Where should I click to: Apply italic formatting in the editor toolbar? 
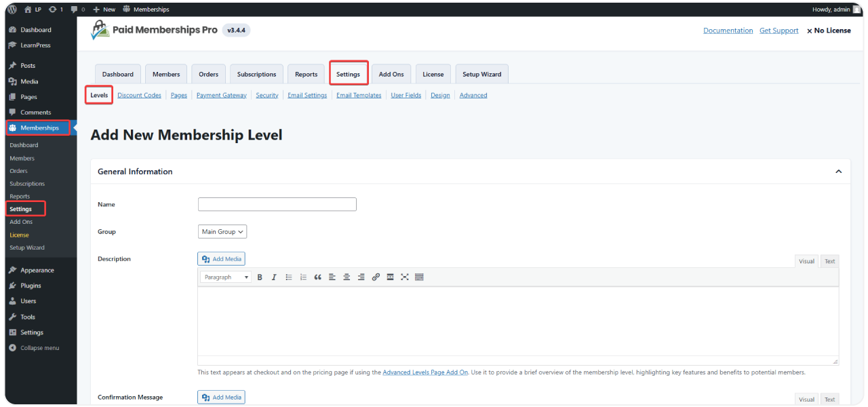coord(274,277)
